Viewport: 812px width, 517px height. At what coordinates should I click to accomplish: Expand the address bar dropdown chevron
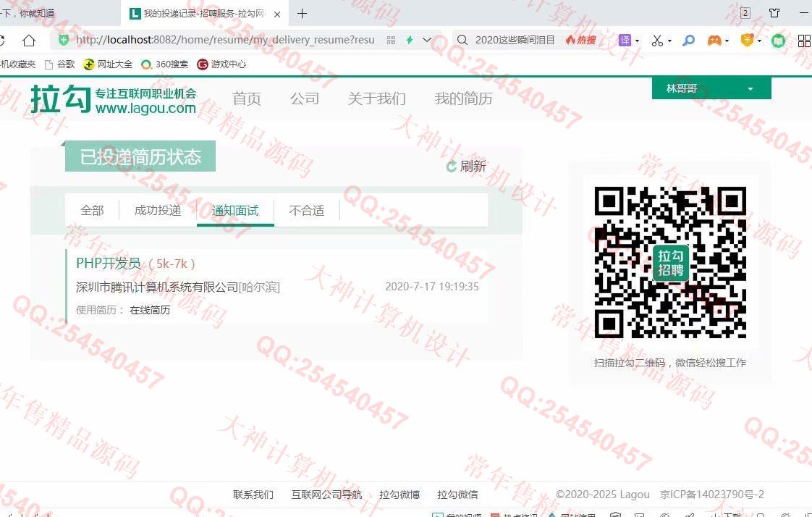427,40
